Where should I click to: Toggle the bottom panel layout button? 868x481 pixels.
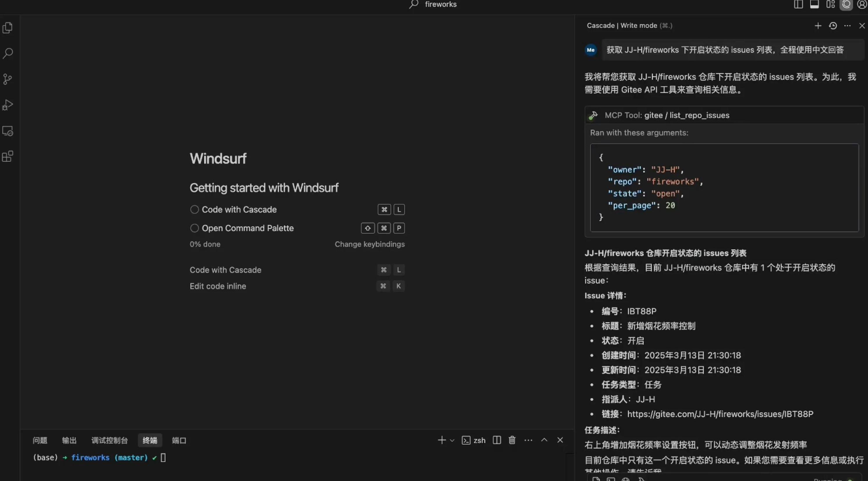pyautogui.click(x=814, y=4)
